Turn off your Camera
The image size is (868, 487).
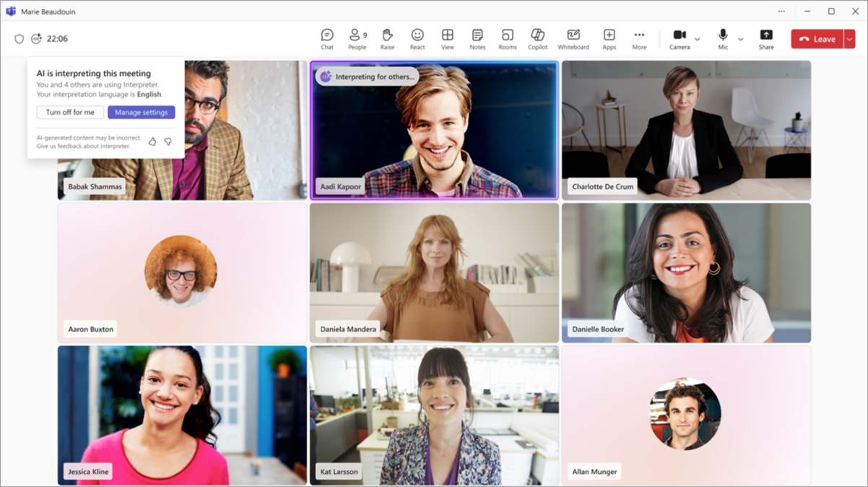[x=678, y=38]
